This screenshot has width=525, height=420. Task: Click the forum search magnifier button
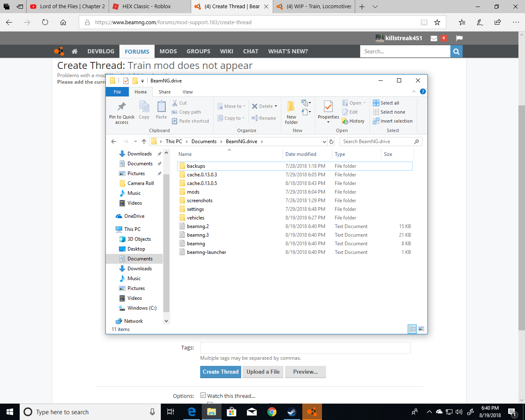click(457, 51)
